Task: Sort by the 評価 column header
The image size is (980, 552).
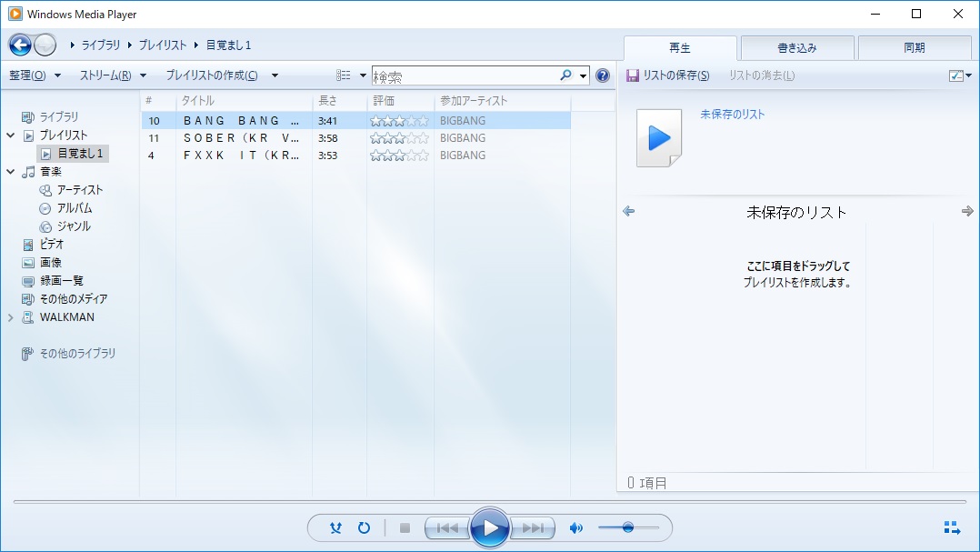Action: coord(401,101)
